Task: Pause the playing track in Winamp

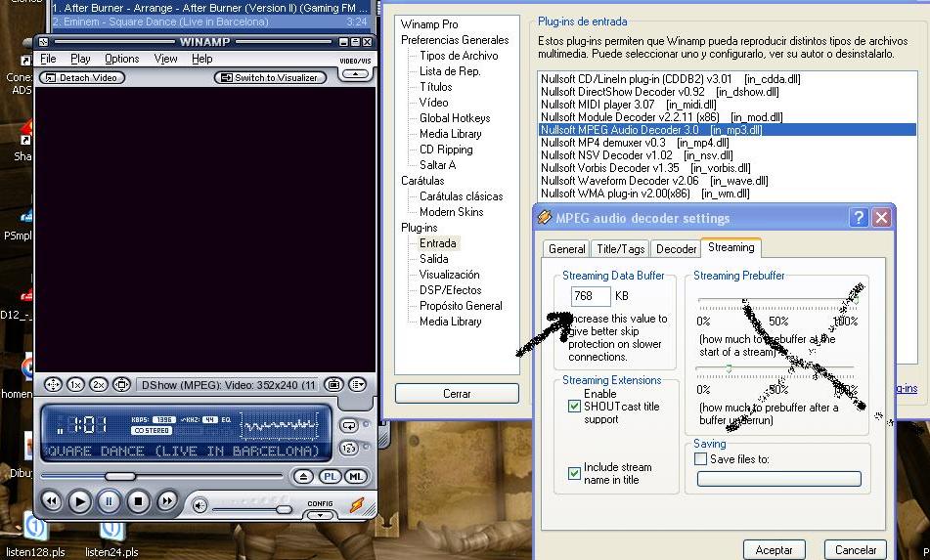Action: [109, 502]
